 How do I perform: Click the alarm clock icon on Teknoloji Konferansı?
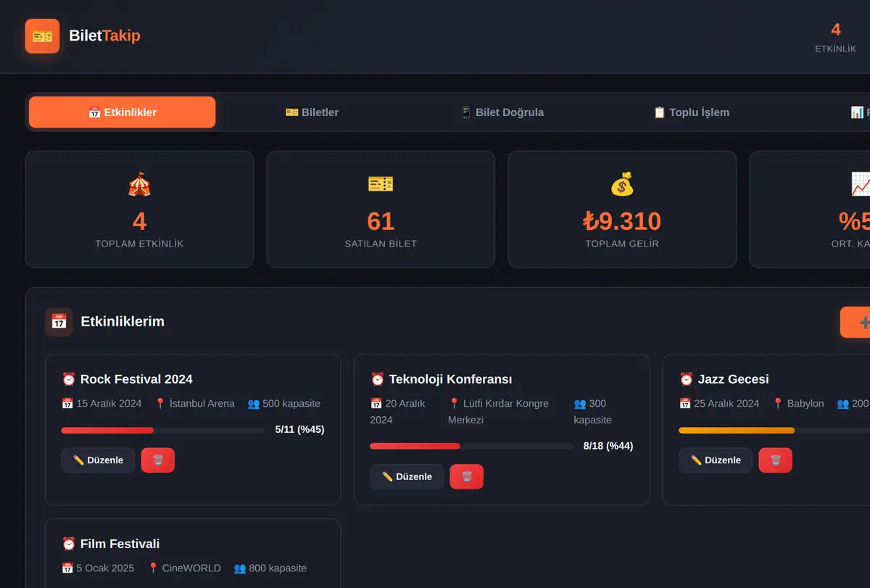[x=378, y=379]
